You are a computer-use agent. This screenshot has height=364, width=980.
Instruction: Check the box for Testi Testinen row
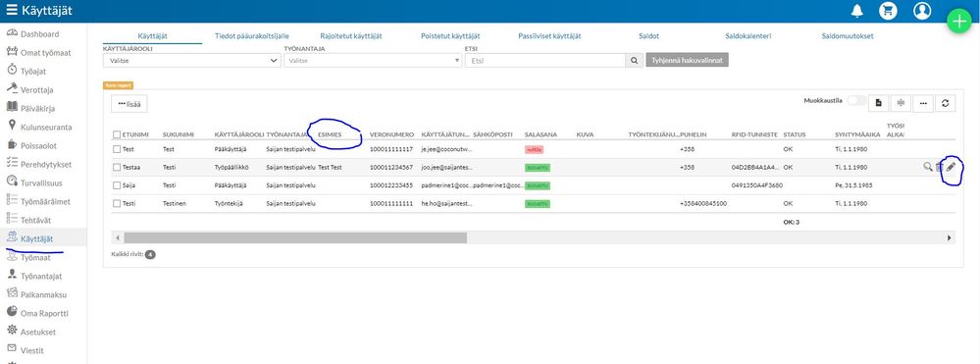point(117,204)
